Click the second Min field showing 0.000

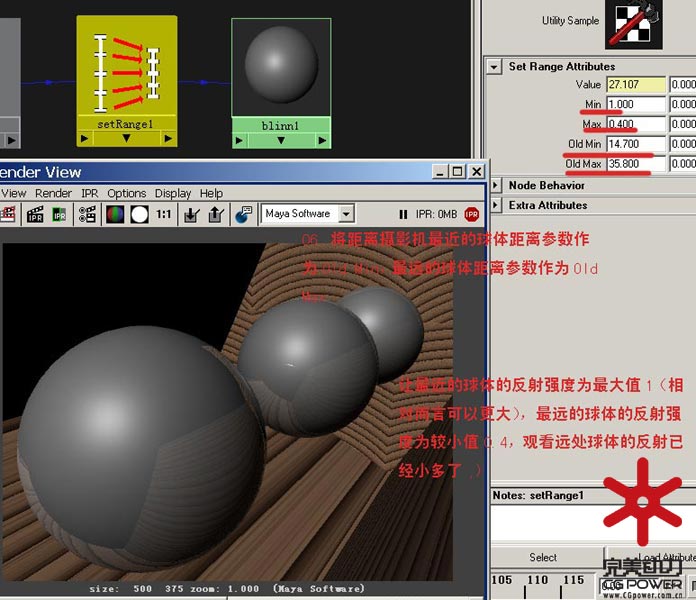tap(683, 104)
